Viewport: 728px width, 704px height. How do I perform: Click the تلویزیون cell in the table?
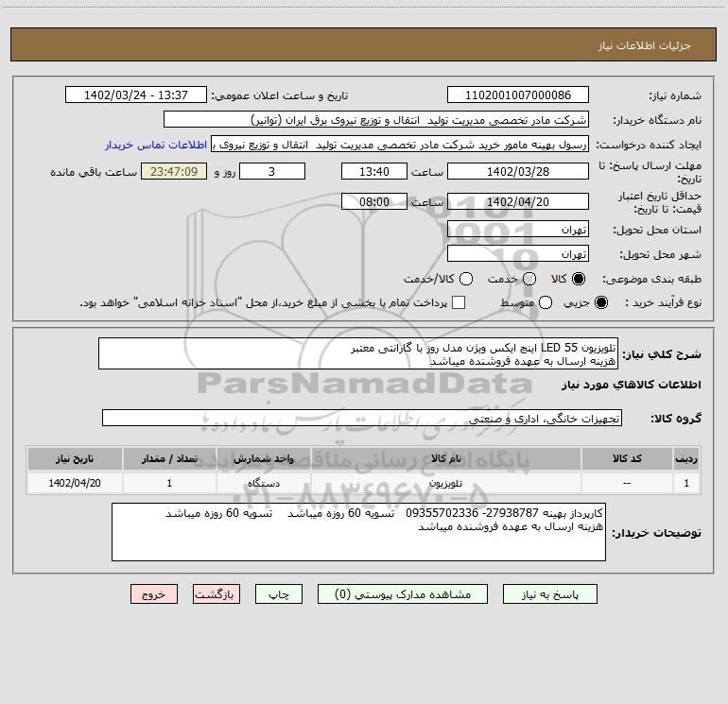coord(445,483)
